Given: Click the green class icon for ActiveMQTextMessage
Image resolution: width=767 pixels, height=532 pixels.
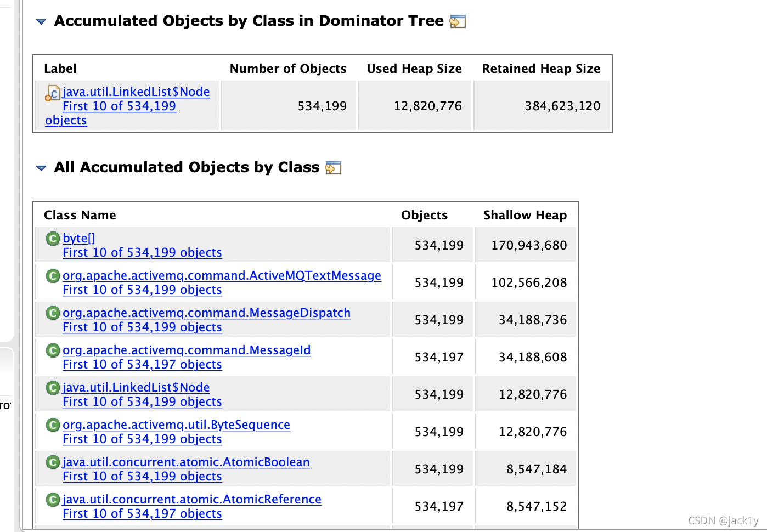Looking at the screenshot, I should coord(53,276).
